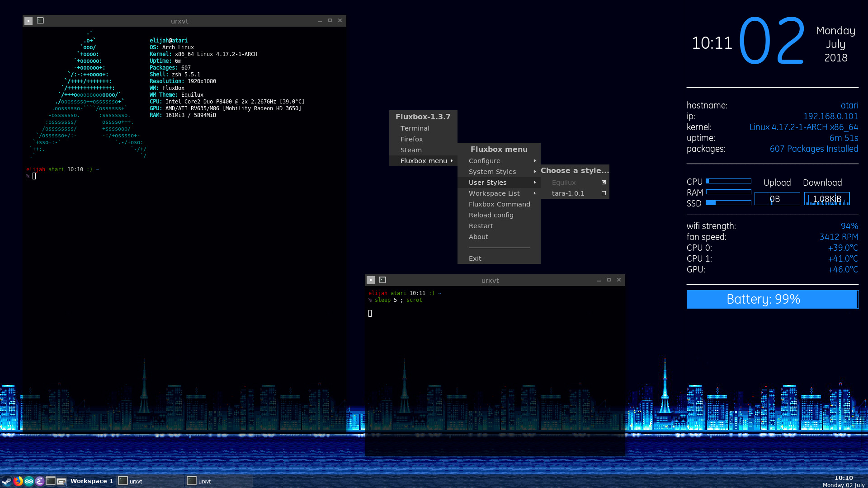Select the tara-1.0.1 style radio button
This screenshot has height=488, width=868.
click(604, 193)
